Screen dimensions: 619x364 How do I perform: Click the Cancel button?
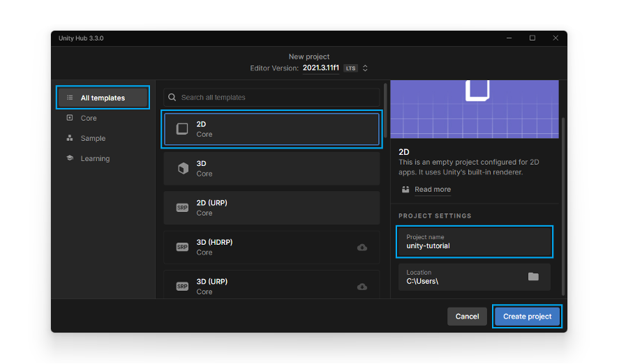point(467,317)
